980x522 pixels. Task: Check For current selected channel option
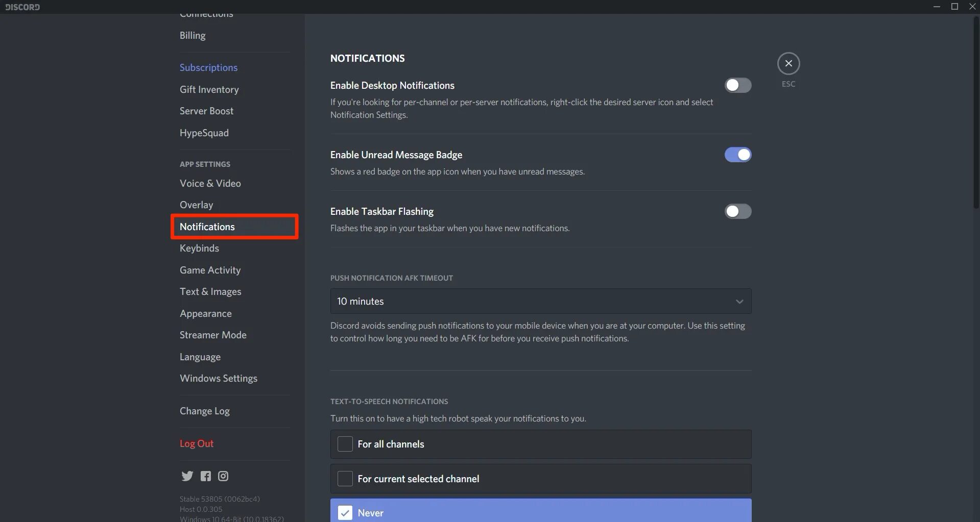(x=541, y=479)
